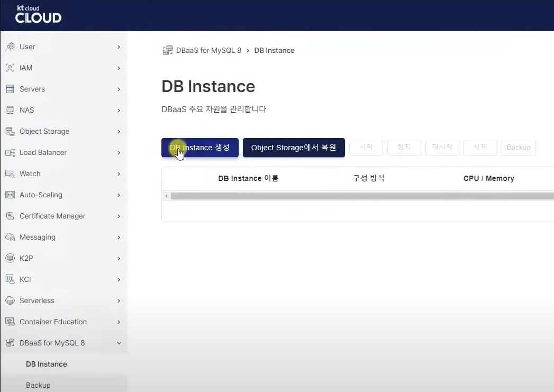Expand the Serverless menu chevron
The width and height of the screenshot is (554, 392).
119,301
